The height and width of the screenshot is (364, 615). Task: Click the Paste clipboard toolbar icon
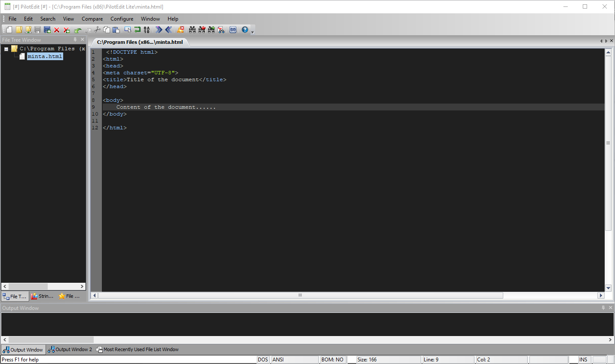116,30
